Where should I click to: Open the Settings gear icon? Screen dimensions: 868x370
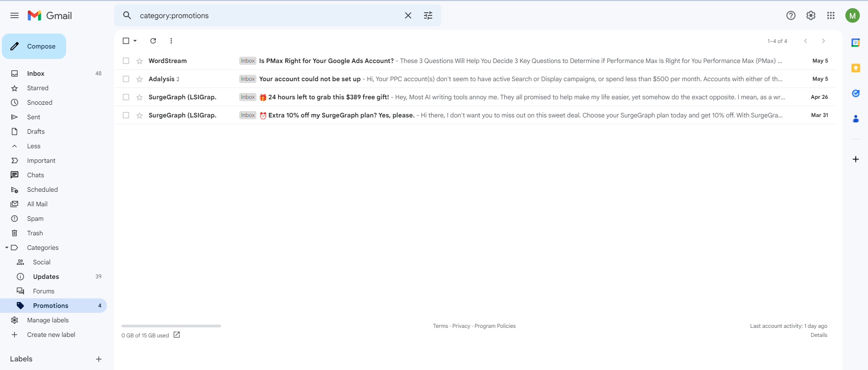click(811, 15)
